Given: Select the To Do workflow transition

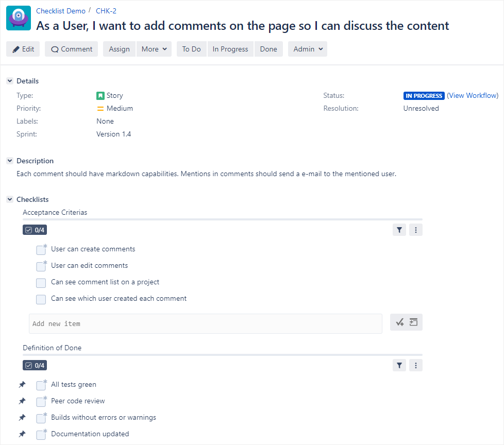Looking at the screenshot, I should pos(191,49).
